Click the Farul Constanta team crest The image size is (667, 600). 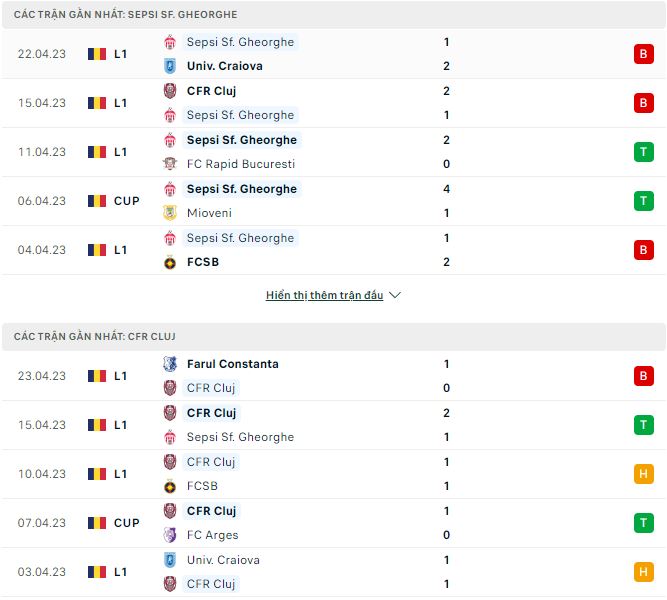tap(170, 364)
